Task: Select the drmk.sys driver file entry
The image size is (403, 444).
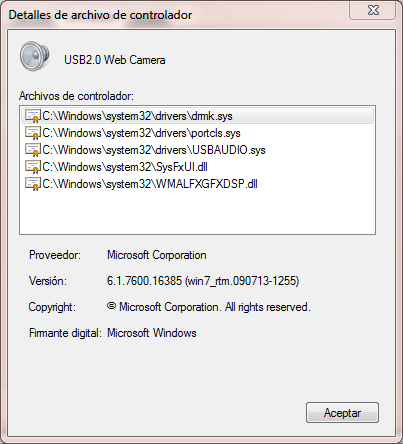Action: click(x=197, y=116)
